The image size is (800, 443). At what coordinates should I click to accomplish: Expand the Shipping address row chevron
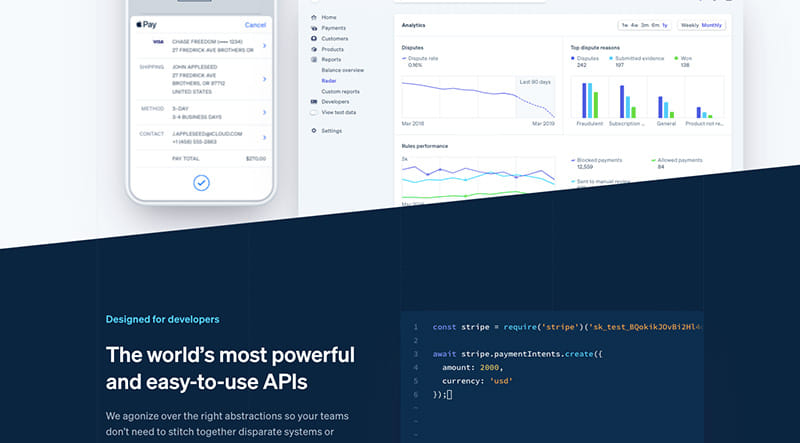(264, 79)
